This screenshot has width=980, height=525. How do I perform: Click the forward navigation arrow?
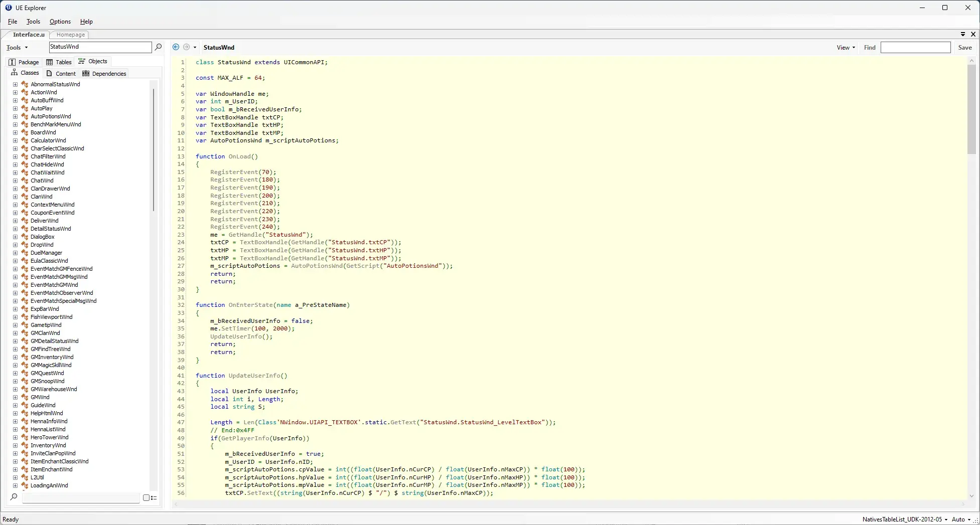(186, 47)
